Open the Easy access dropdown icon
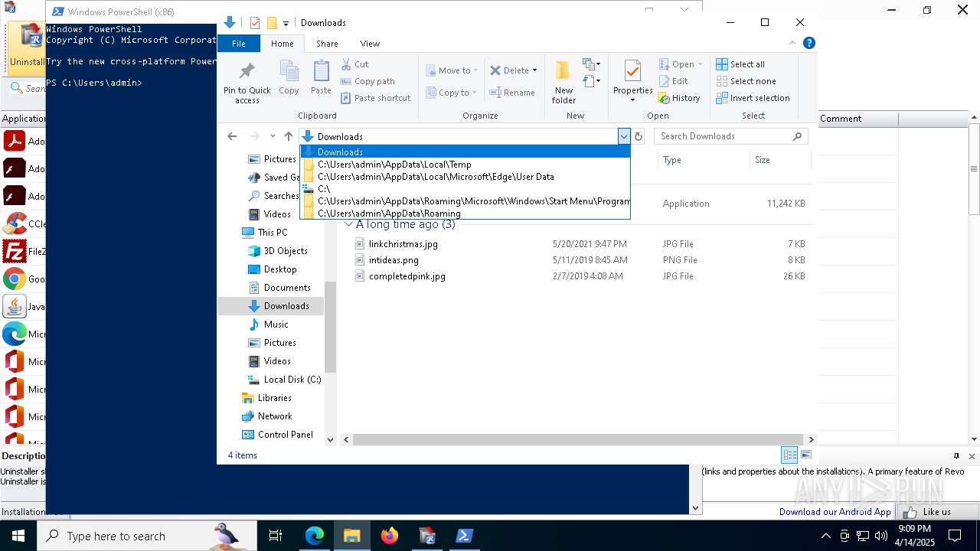This screenshot has height=551, width=980. click(x=591, y=80)
